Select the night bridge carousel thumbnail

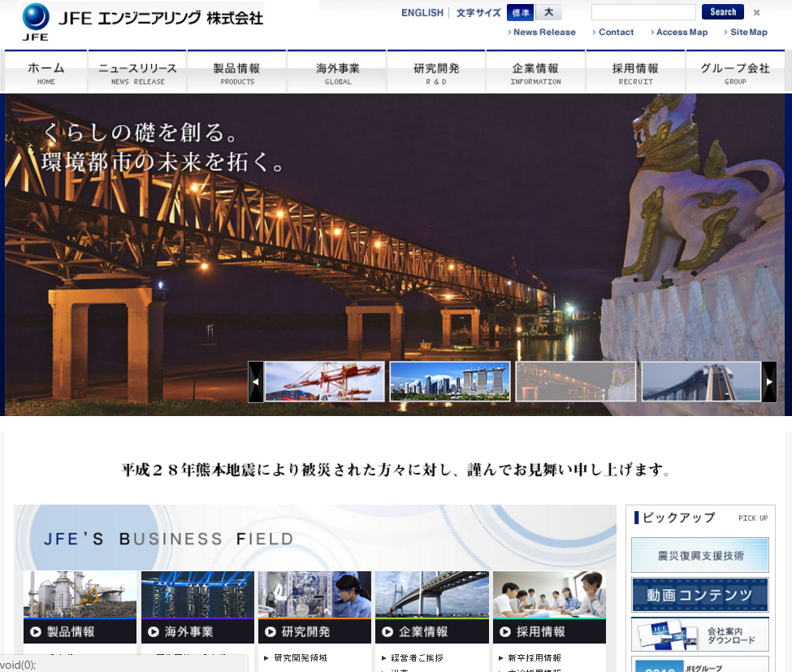575,382
